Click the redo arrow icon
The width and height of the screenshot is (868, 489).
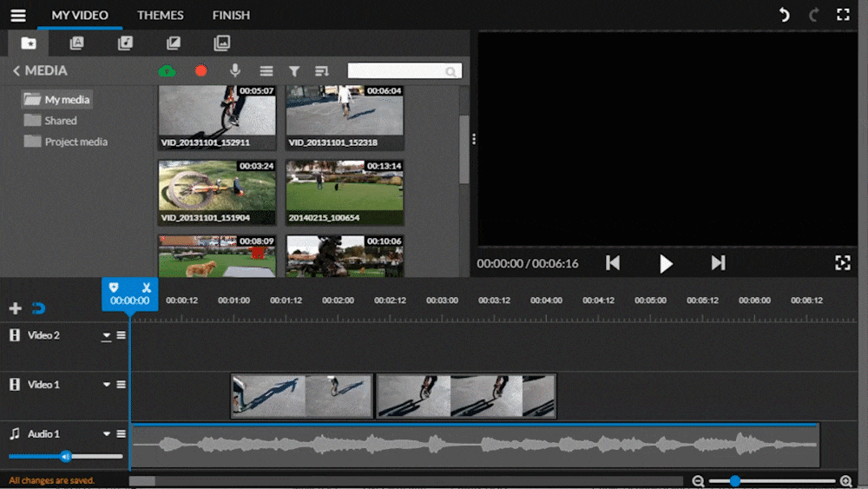[x=814, y=15]
